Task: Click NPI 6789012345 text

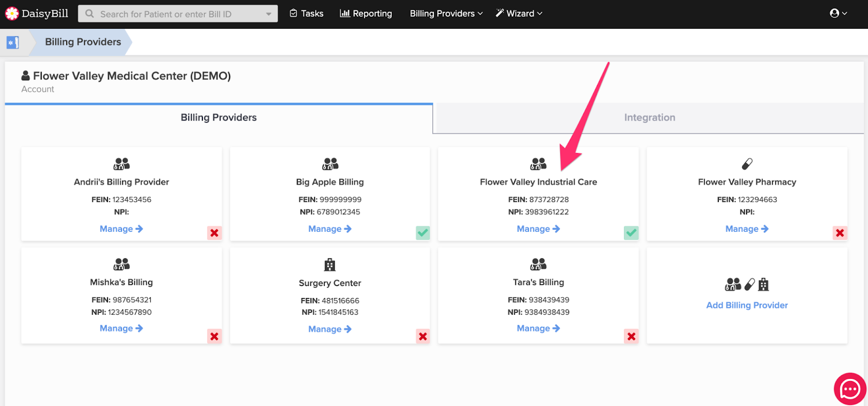Action: (330, 212)
